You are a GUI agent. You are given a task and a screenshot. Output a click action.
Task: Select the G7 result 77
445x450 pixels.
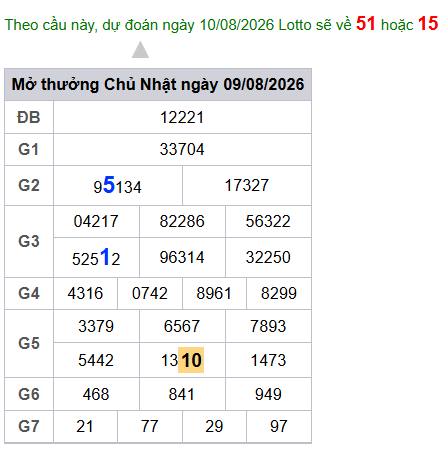coord(150,426)
